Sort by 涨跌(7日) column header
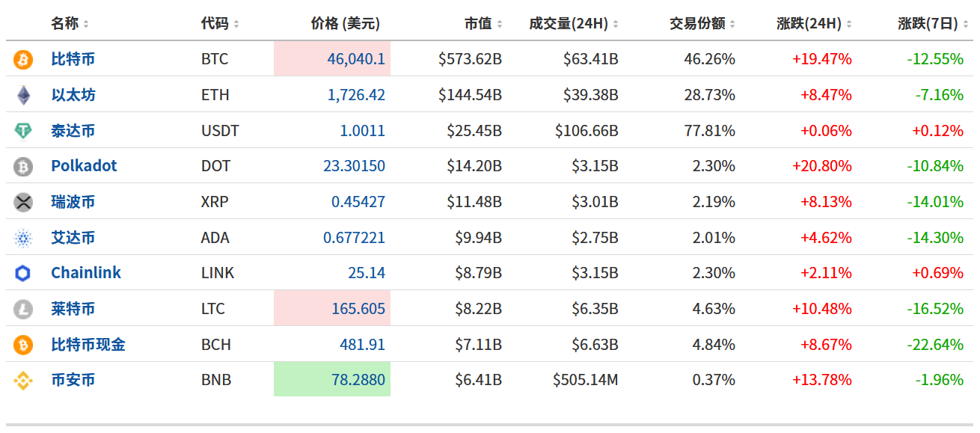 click(x=934, y=24)
